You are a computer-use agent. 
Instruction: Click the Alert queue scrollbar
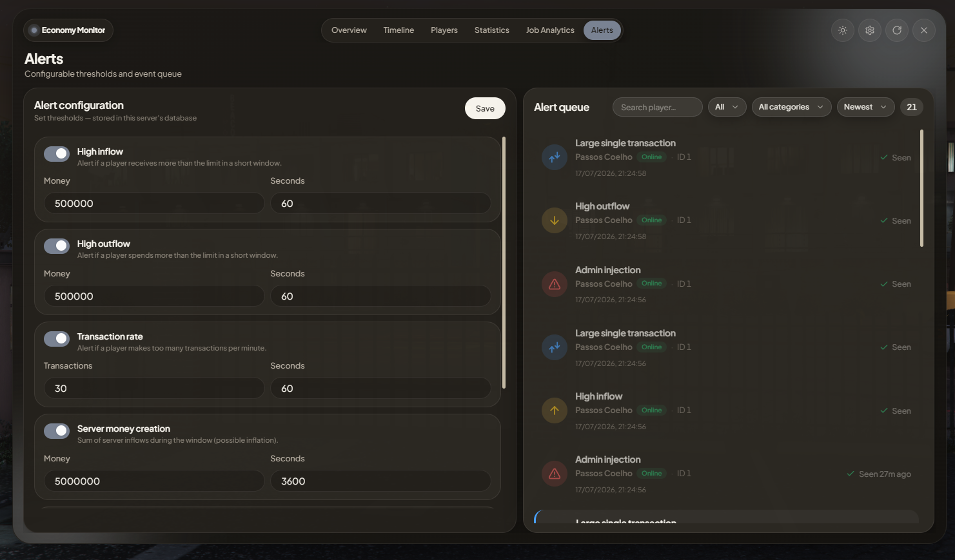921,188
